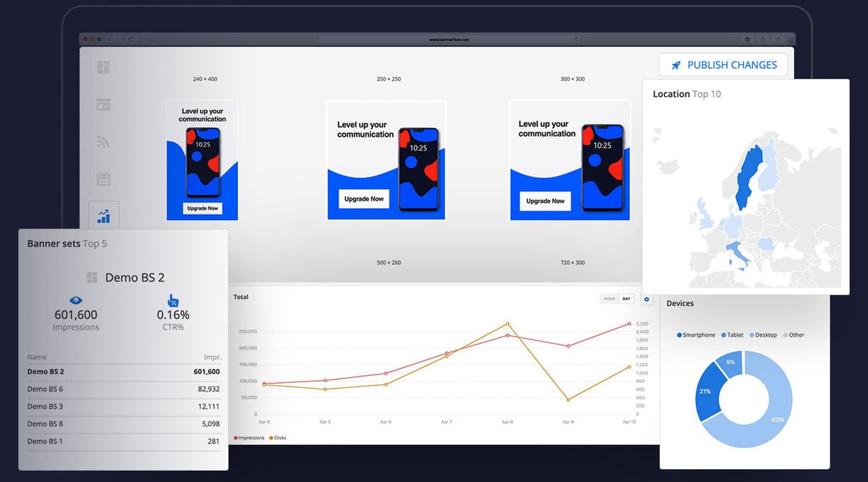Click Upgrade Now in 240 × 400 banner
Screen dimensions: 868x482
203,208
